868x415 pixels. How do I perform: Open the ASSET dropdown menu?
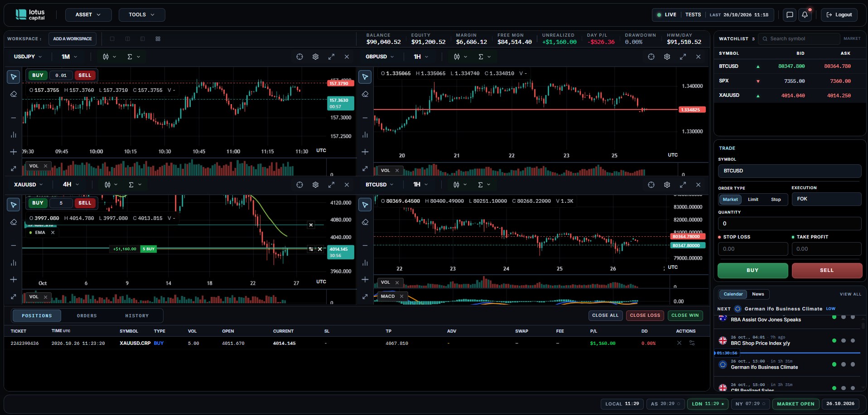pyautogui.click(x=88, y=15)
